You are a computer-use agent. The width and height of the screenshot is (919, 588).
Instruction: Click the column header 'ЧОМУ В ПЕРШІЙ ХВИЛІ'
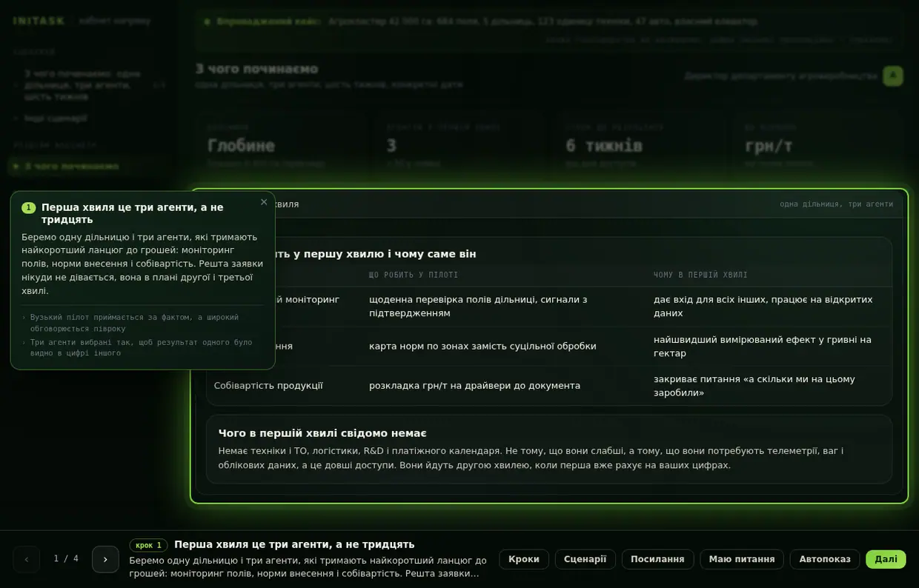point(700,275)
